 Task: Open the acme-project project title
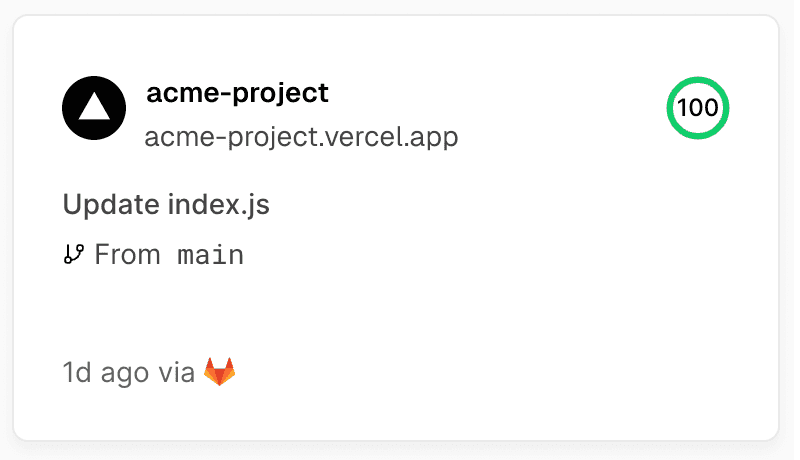tap(237, 93)
